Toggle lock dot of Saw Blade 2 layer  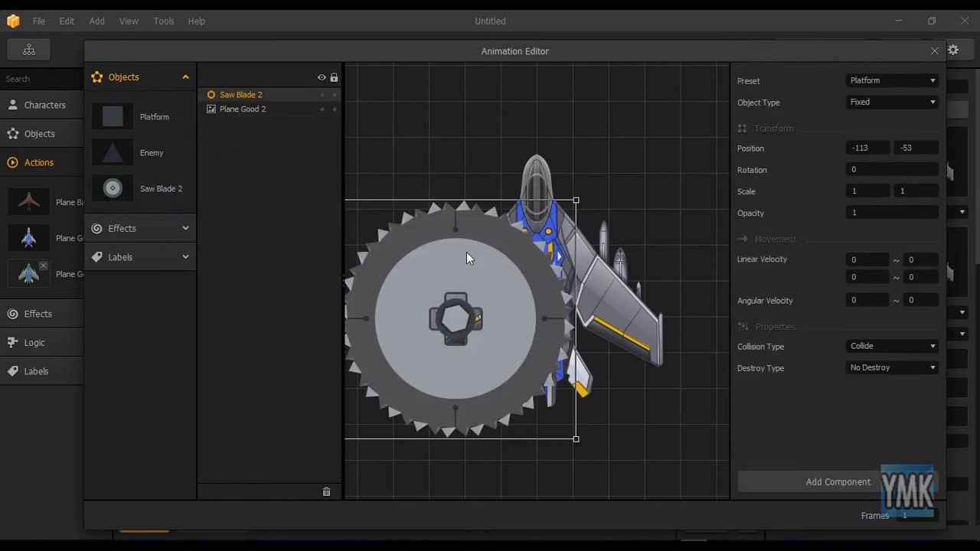(x=334, y=95)
